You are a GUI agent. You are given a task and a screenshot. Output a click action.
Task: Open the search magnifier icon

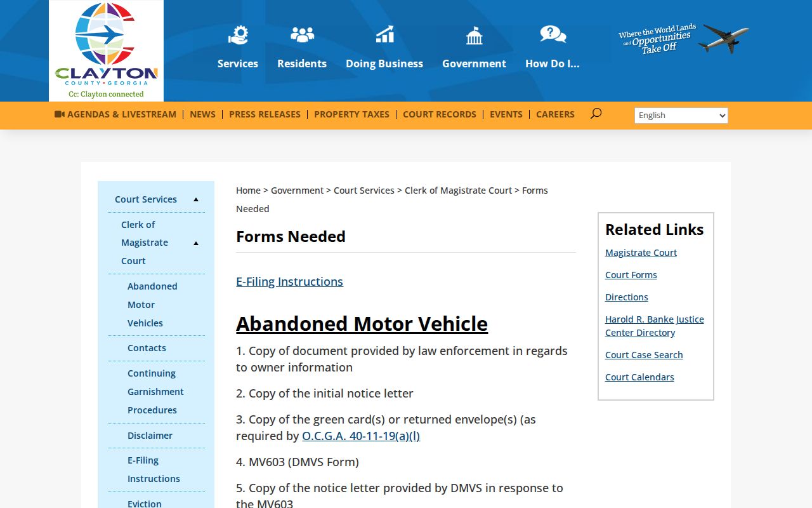click(596, 114)
